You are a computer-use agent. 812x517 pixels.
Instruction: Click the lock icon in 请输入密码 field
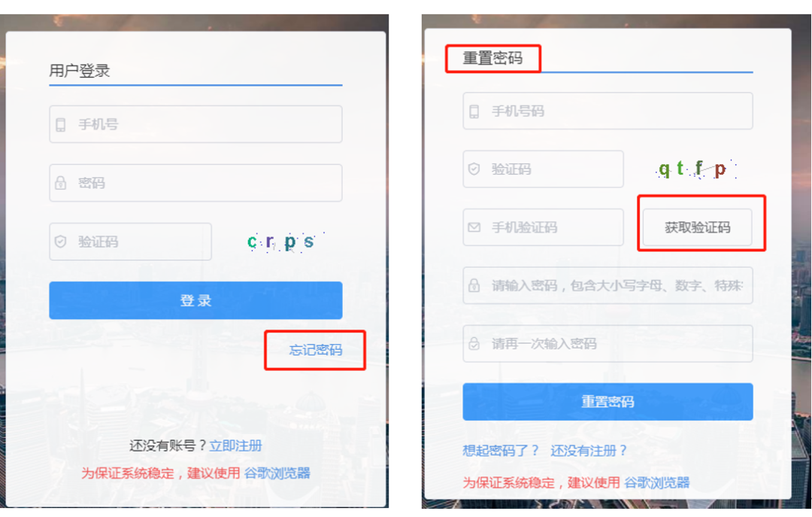(x=474, y=285)
